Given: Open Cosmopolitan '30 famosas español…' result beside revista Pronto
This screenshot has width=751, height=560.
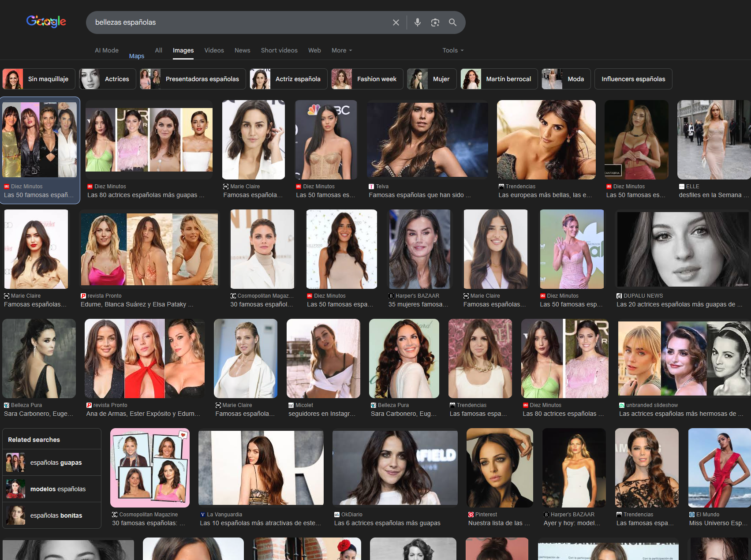Looking at the screenshot, I should pyautogui.click(x=262, y=304).
